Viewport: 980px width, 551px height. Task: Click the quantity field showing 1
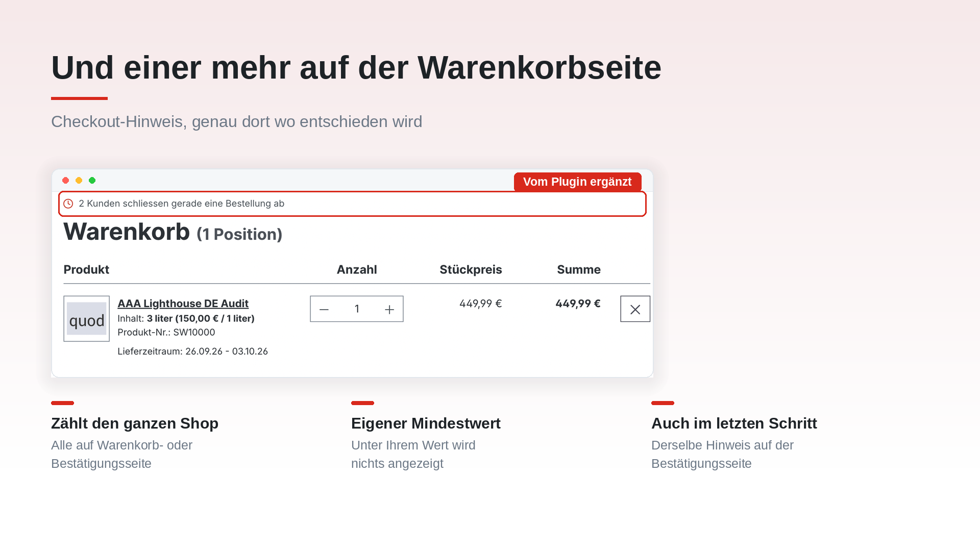point(357,309)
